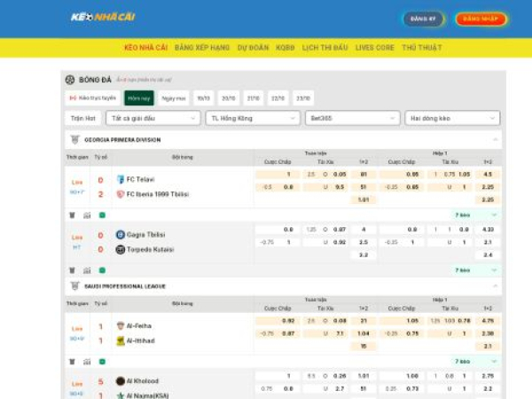Viewport: 532px width, 399px height.
Task: Click the stats icon under Al-Feiha match
Action: click(x=87, y=362)
